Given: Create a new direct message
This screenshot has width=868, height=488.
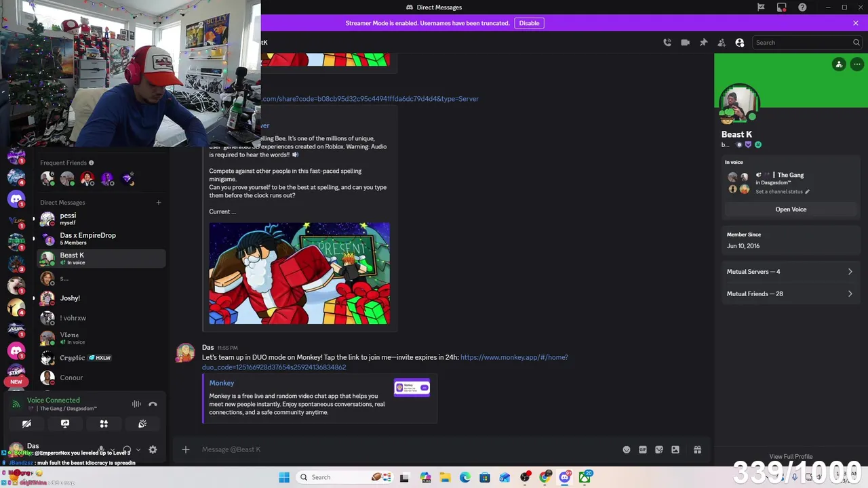Looking at the screenshot, I should (x=159, y=202).
